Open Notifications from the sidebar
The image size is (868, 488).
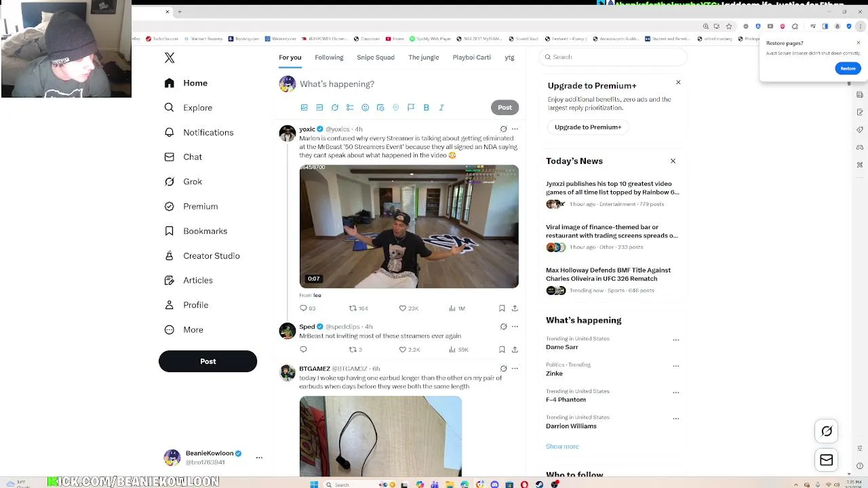point(199,132)
